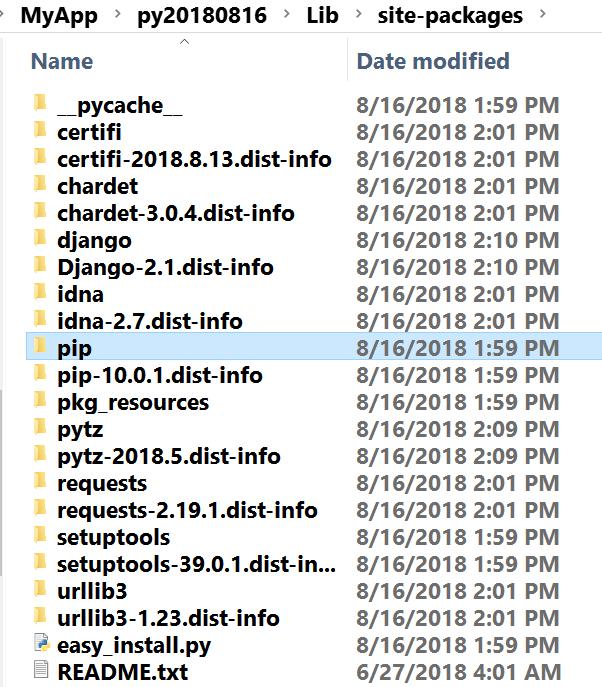This screenshot has height=687, width=602.
Task: Click the idna-2.7.dist-info folder icon
Action: (x=40, y=319)
